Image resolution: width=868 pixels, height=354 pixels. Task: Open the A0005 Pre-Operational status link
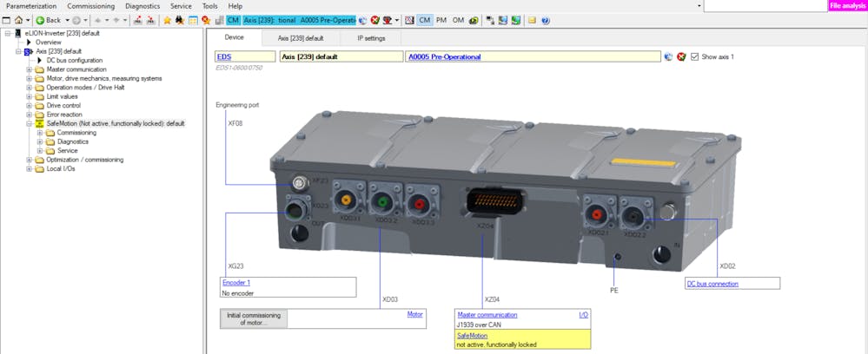click(443, 57)
